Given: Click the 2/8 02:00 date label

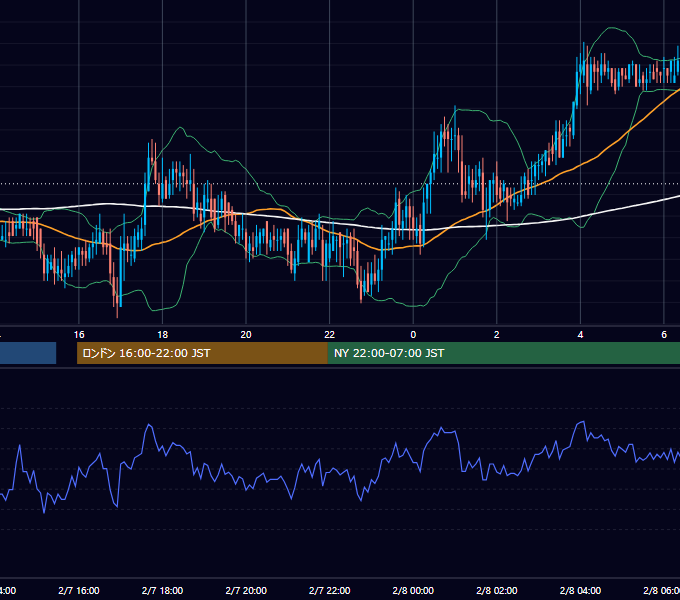Looking at the screenshot, I should 497,590.
